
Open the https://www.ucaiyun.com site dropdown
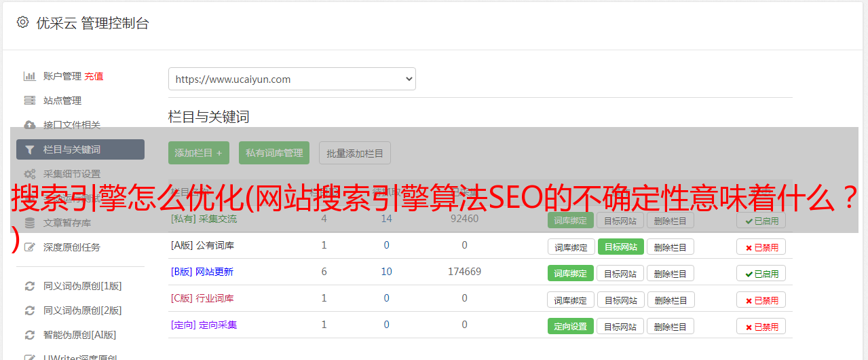coord(292,79)
